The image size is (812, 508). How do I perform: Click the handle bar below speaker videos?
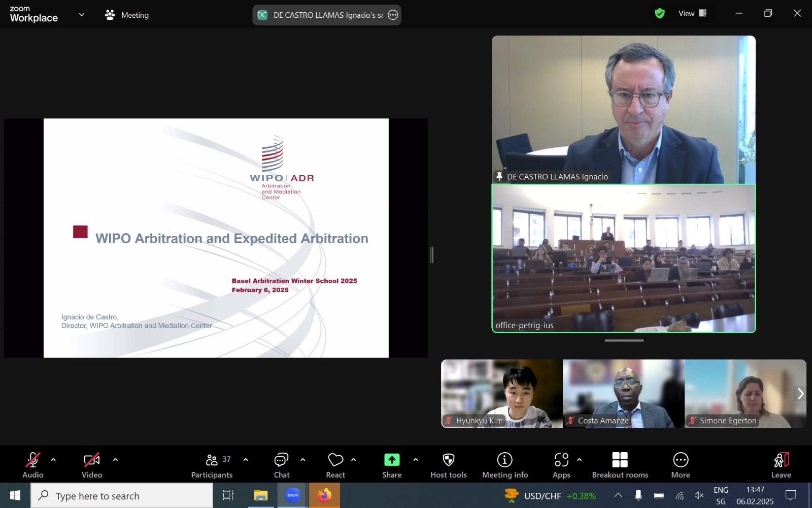click(x=624, y=340)
